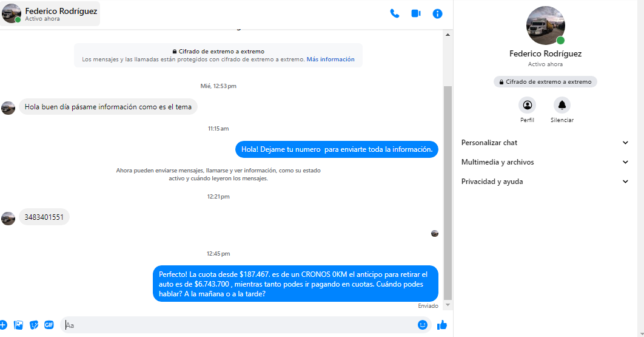Open conversation information panel icon
The height and width of the screenshot is (337, 644).
[x=437, y=13]
